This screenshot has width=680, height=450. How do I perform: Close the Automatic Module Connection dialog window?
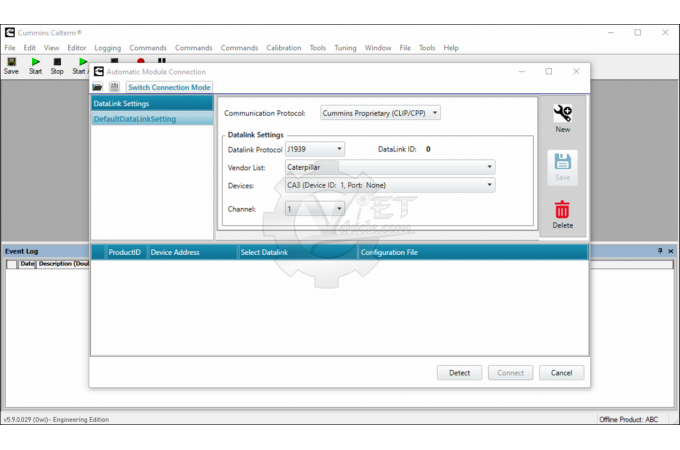pos(576,72)
